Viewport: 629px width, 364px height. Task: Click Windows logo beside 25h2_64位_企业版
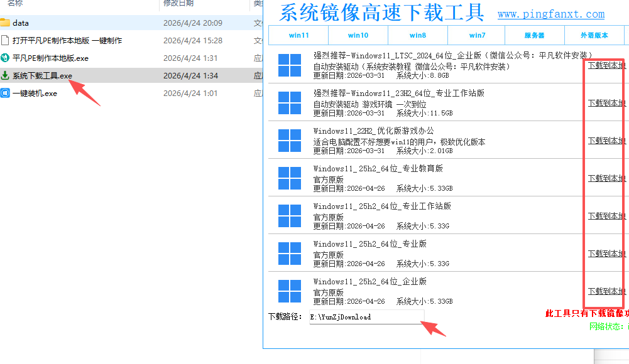click(290, 291)
